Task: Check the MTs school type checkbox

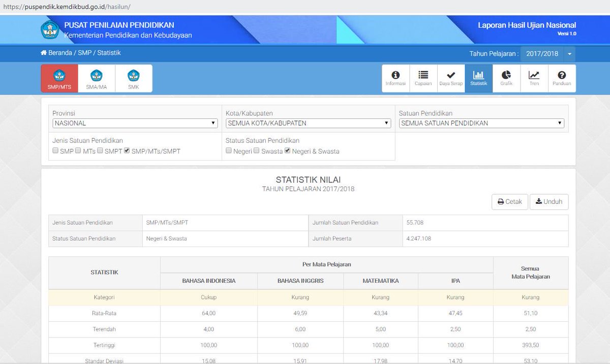Action: [78, 151]
